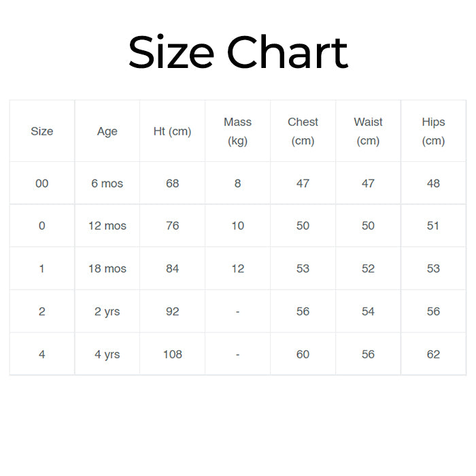
Task: Click the size 00 cell
Action: click(x=41, y=183)
